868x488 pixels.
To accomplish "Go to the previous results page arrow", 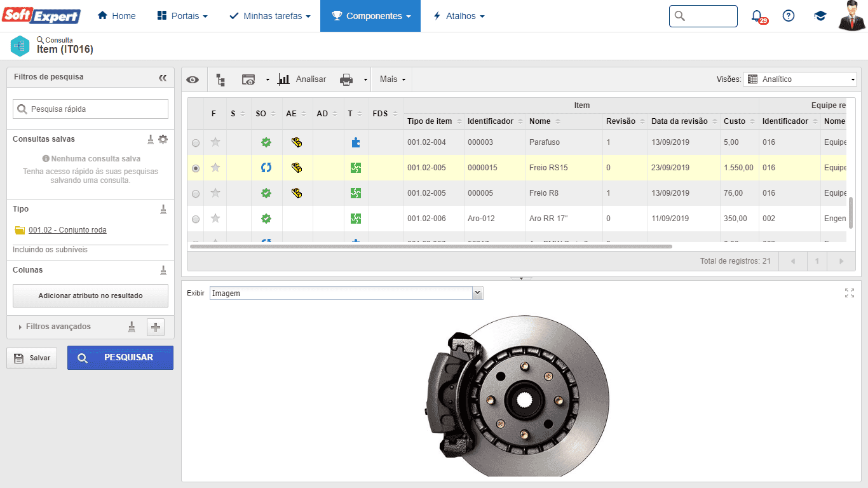I will point(793,261).
